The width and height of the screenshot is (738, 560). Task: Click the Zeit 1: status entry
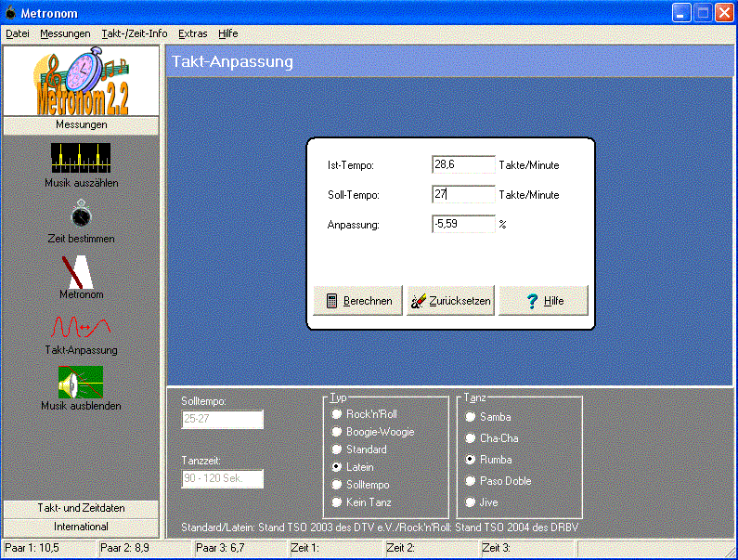coord(336,548)
